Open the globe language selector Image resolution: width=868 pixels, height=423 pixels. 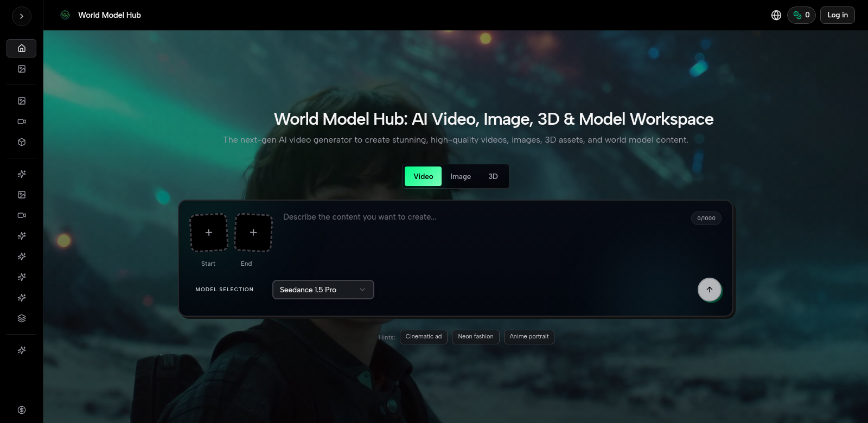point(776,15)
